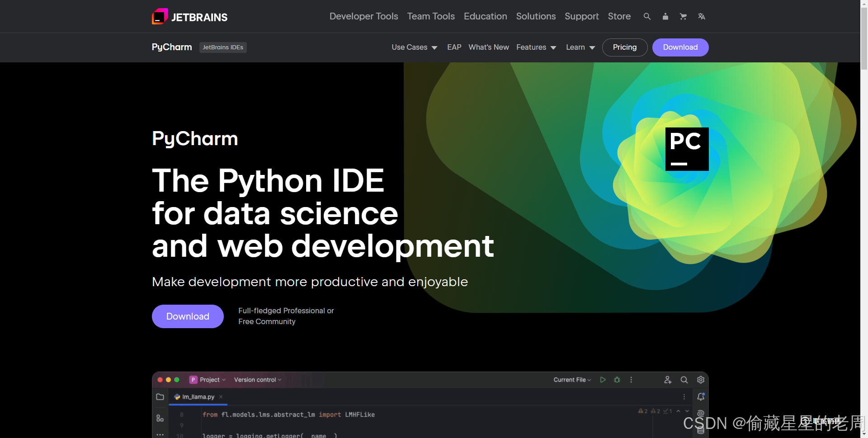Click the JetBrains IDEs badge
Screen dimensions: 868x438
coord(223,47)
